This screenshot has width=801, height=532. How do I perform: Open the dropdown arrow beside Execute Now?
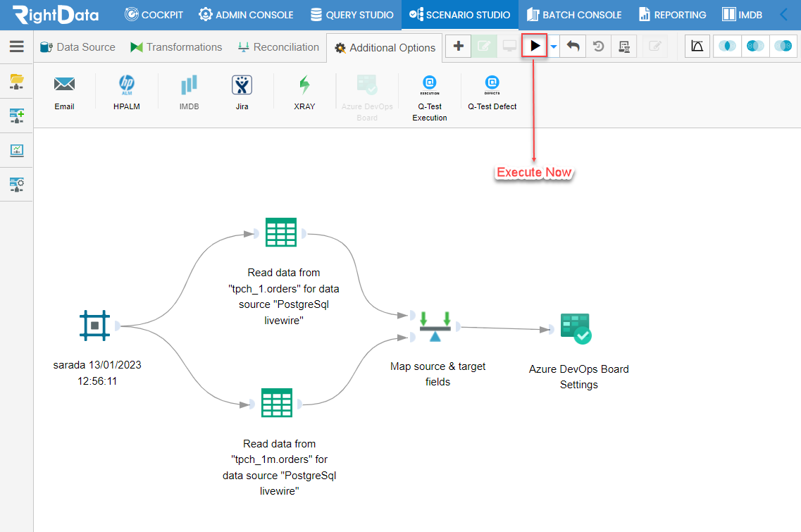554,47
